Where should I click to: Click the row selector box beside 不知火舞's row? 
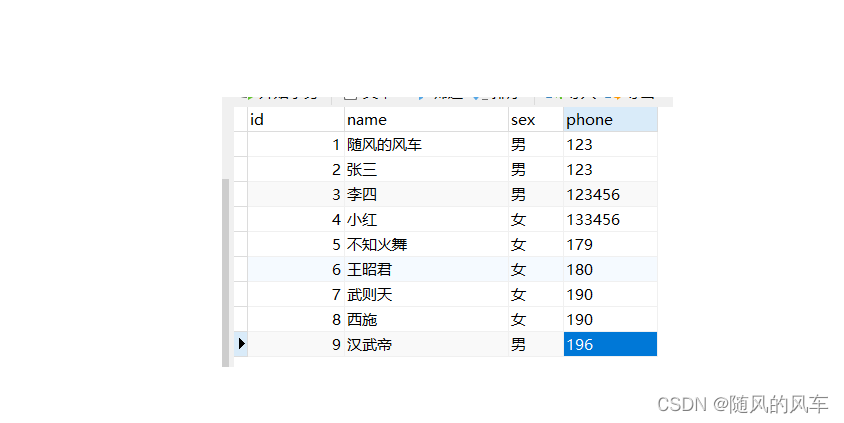click(x=241, y=244)
